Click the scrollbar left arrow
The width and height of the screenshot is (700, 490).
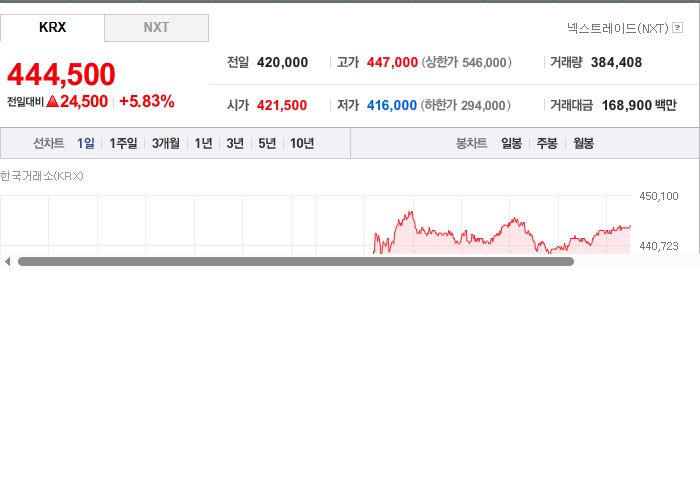7,262
